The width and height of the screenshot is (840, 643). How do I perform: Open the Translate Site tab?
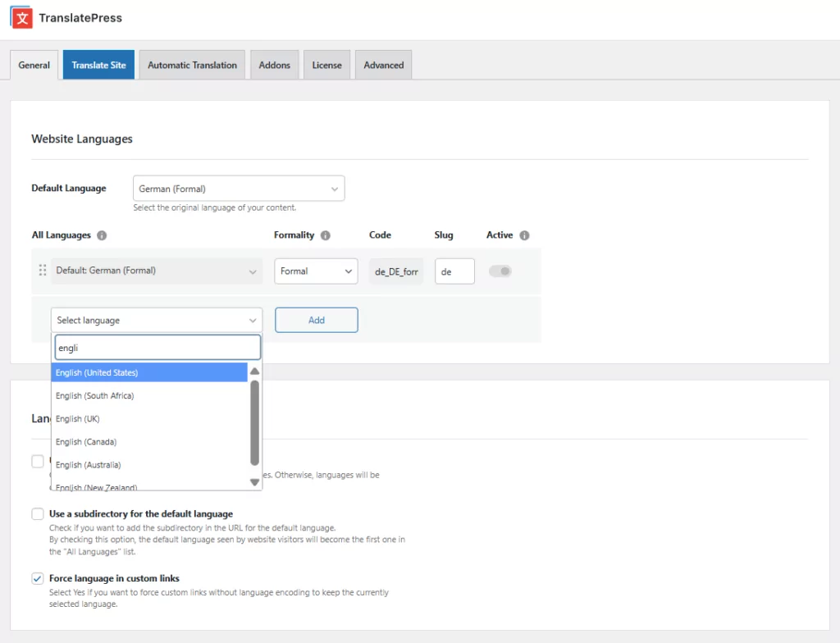pyautogui.click(x=98, y=65)
